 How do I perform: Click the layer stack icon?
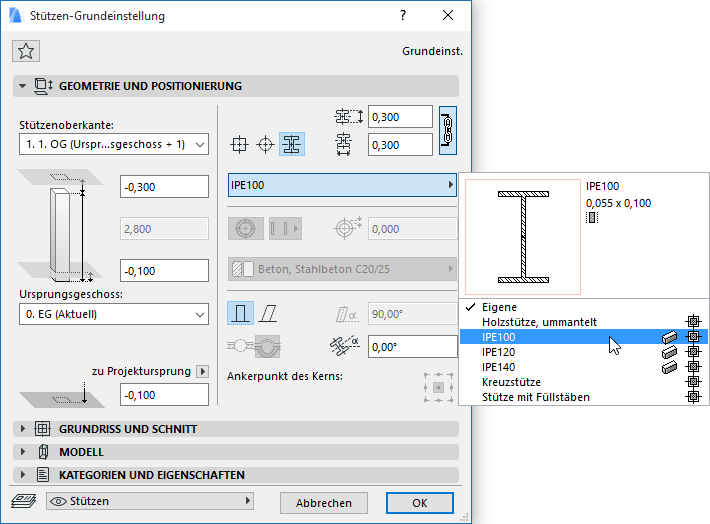tap(24, 501)
